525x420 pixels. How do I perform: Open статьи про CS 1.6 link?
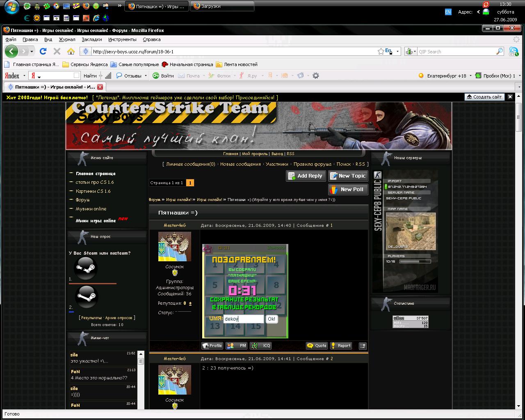tap(95, 182)
